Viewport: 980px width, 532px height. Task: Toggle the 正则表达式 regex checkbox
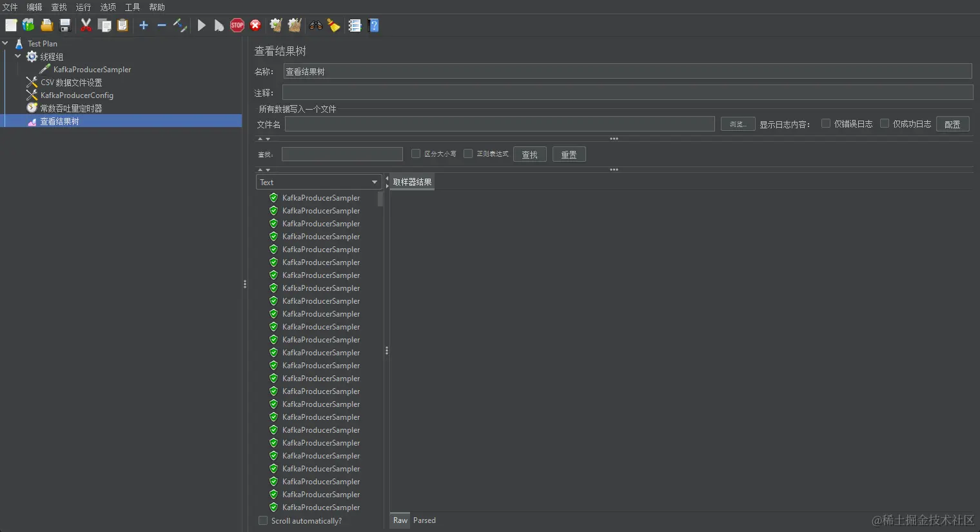[468, 153]
